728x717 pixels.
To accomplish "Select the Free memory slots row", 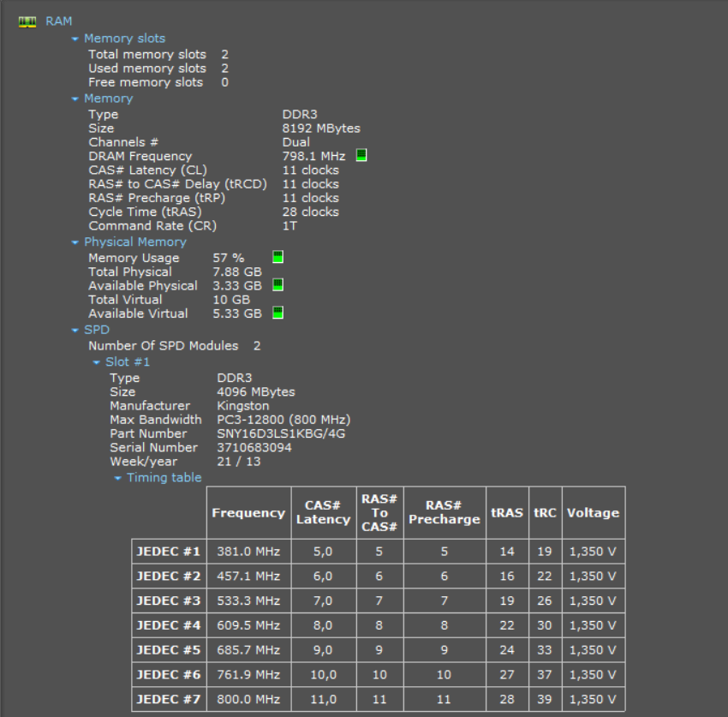I will pos(158,82).
